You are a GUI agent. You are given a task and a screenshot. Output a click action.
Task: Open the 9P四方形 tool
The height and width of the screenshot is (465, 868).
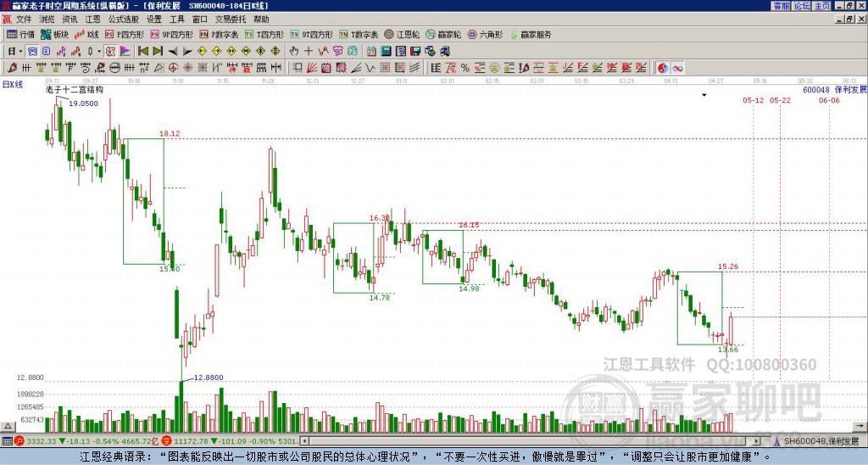171,34
